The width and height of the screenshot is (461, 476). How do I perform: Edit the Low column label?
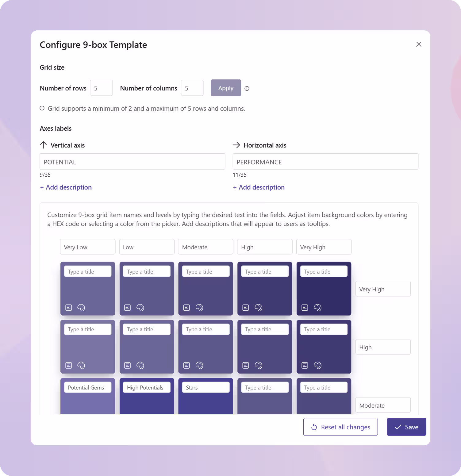click(x=147, y=247)
